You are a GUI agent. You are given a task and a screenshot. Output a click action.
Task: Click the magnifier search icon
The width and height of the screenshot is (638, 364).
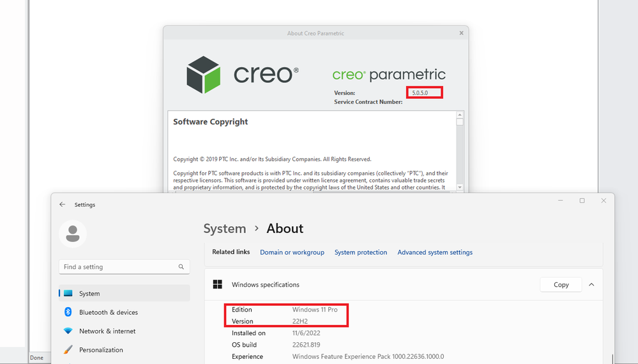181,267
